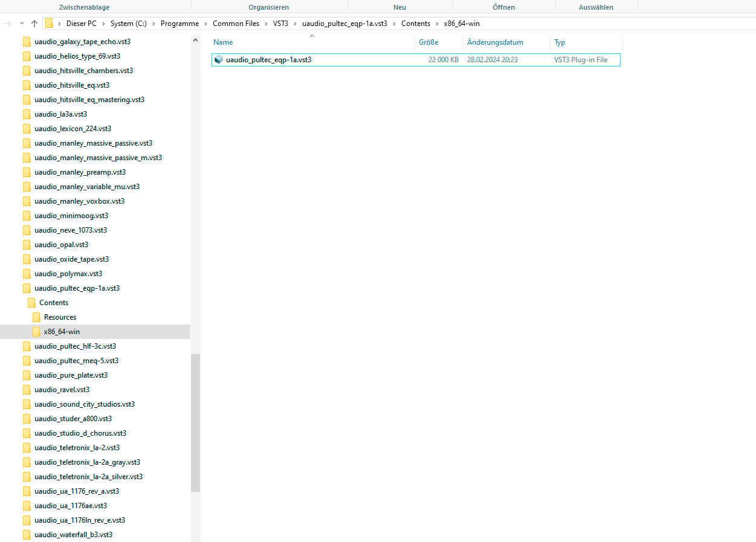Expand chevron after Programme in address bar
Image resolution: width=756 pixels, height=542 pixels.
(206, 24)
